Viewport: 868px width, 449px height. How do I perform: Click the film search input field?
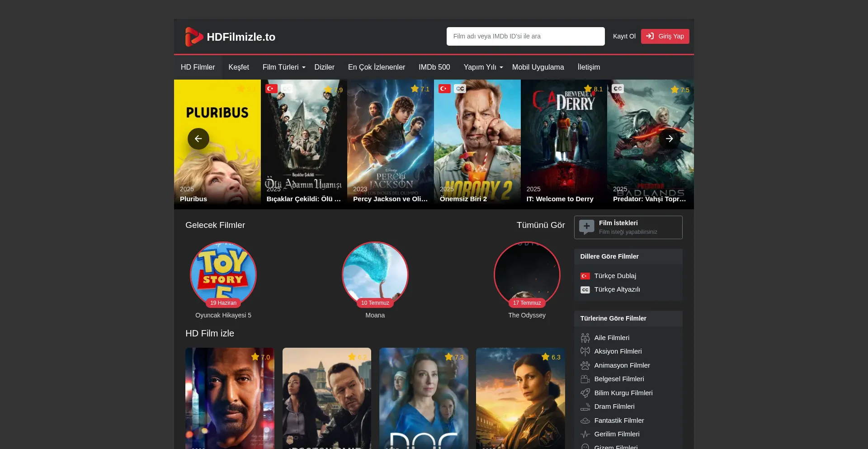[526, 36]
